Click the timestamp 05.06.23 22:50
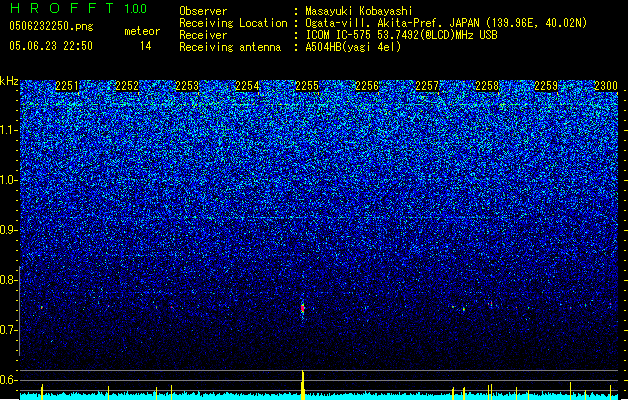 51,46
